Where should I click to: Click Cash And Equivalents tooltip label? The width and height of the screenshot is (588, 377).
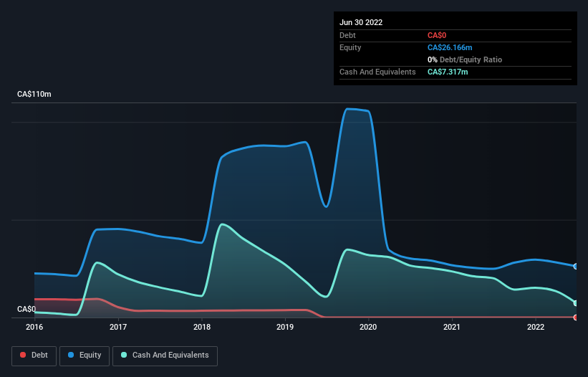tap(377, 72)
